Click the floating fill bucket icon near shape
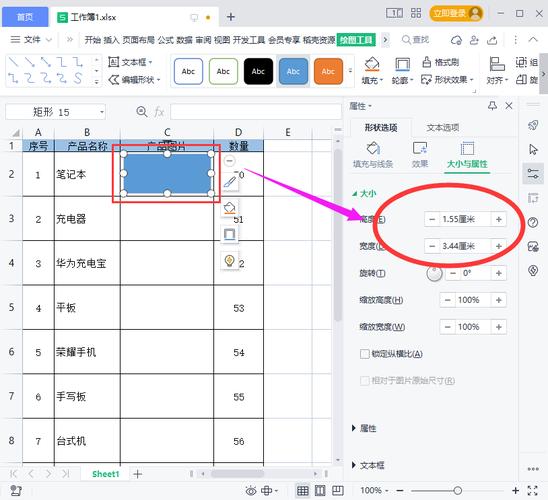Image resolution: width=548 pixels, height=500 pixels. tap(230, 208)
